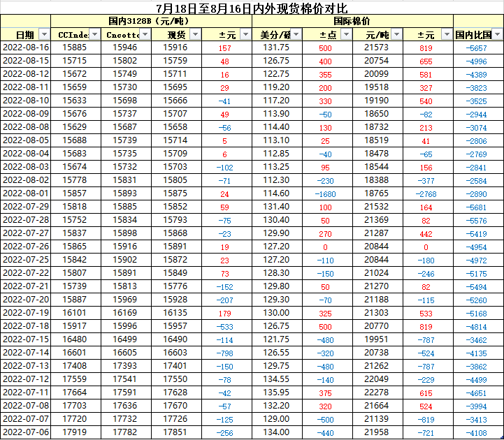Click the ±点 value -1680
The image size is (504, 440).
click(x=325, y=193)
